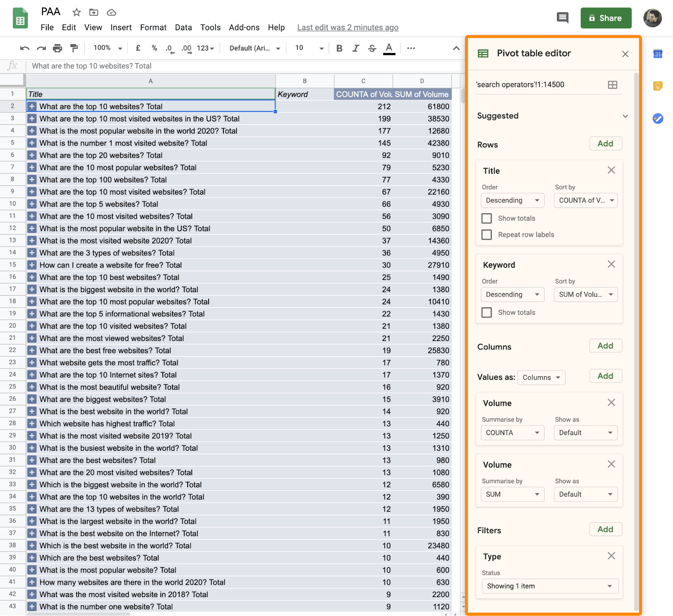The height and width of the screenshot is (616, 673).
Task: Toggle bold formatting
Action: pos(339,48)
